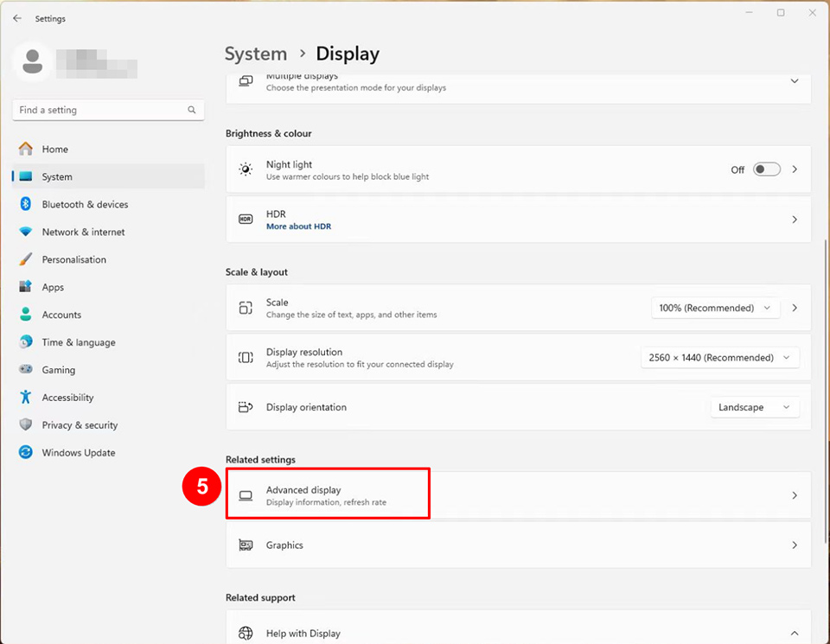The width and height of the screenshot is (830, 644).
Task: Click the Advanced display monitor icon
Action: pyautogui.click(x=246, y=495)
